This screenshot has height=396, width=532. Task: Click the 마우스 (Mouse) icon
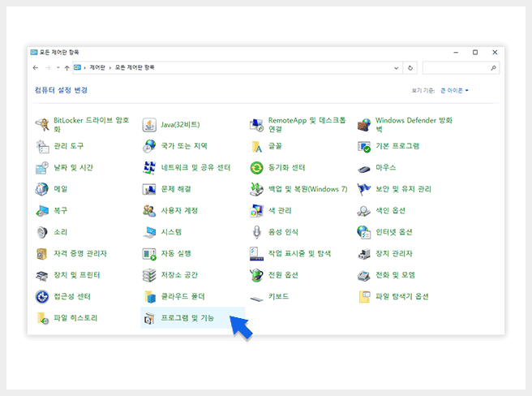click(x=364, y=168)
